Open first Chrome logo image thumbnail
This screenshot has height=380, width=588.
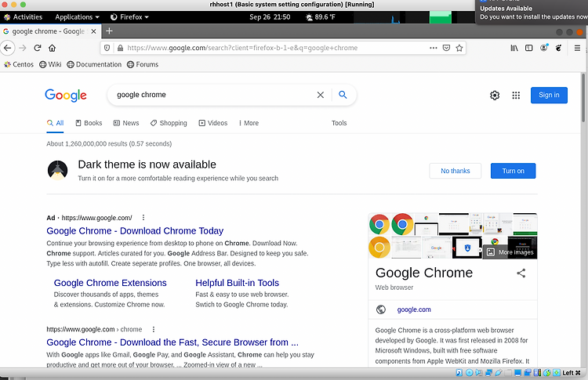coord(379,224)
